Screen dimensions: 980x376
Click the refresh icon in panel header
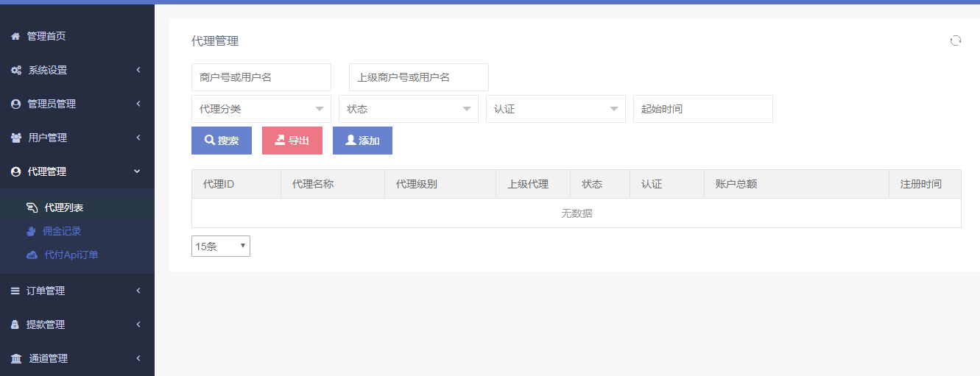point(955,40)
